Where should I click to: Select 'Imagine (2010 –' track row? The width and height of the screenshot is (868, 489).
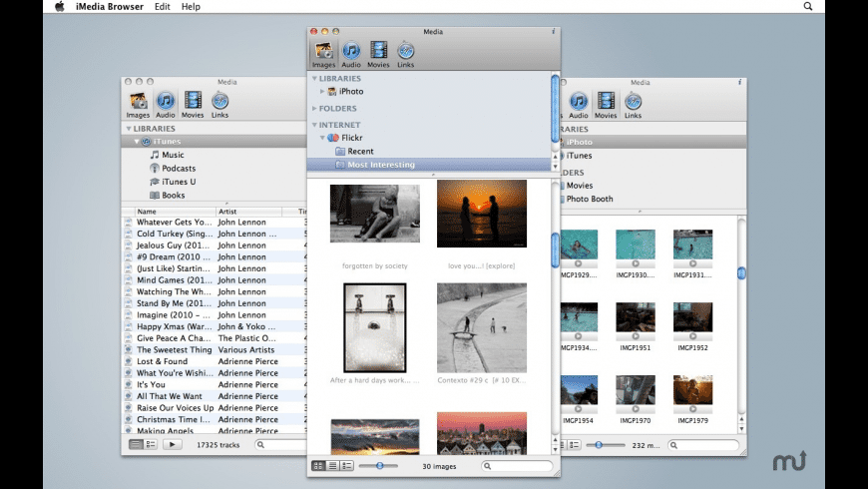(214, 315)
